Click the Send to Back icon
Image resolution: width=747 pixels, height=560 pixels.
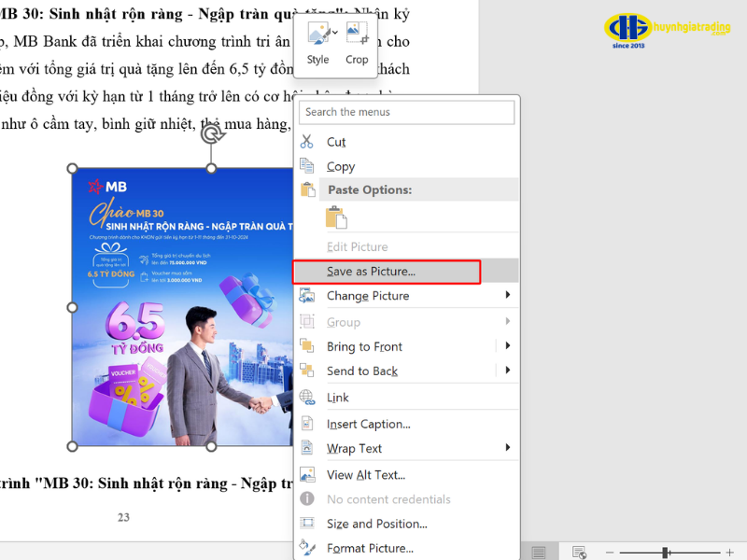pos(307,370)
